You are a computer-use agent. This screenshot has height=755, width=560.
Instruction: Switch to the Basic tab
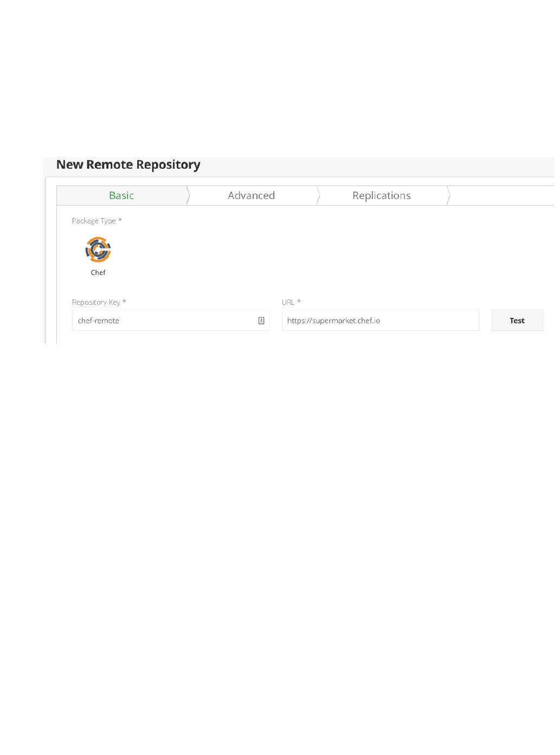tap(121, 195)
